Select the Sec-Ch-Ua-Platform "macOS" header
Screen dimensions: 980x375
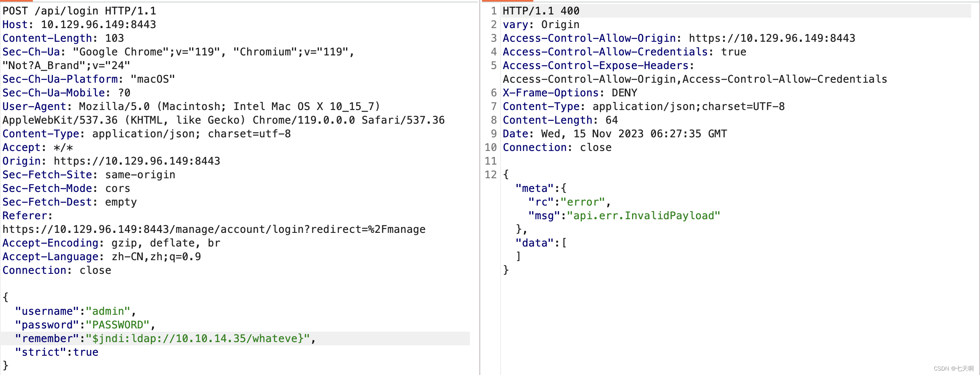(x=89, y=79)
